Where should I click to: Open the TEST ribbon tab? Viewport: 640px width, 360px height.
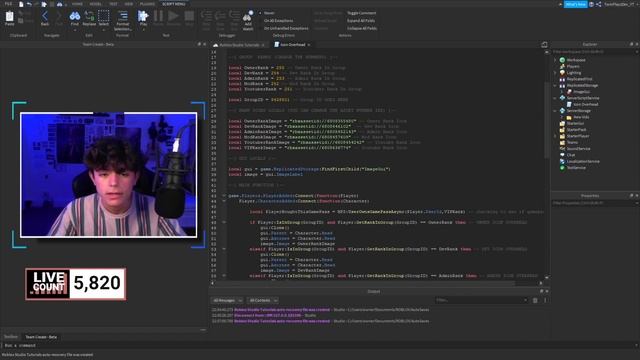(x=113, y=4)
